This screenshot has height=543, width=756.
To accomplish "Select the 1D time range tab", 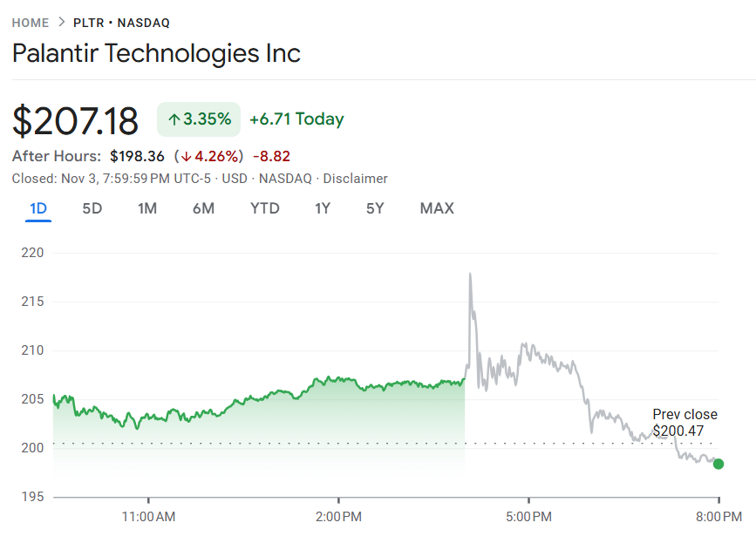I will point(38,208).
